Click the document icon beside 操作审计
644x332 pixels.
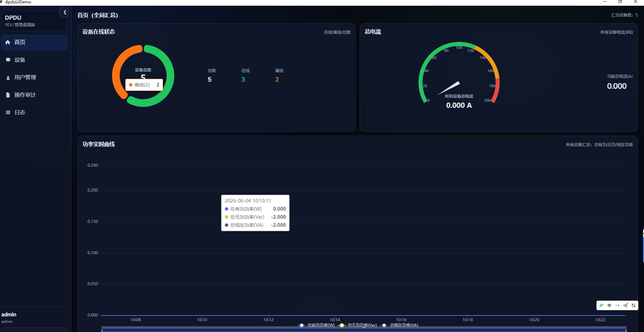click(x=8, y=95)
